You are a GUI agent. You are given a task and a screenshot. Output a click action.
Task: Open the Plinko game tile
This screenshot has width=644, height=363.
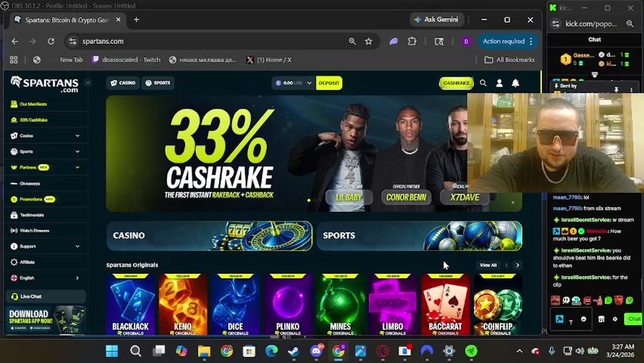coord(288,305)
